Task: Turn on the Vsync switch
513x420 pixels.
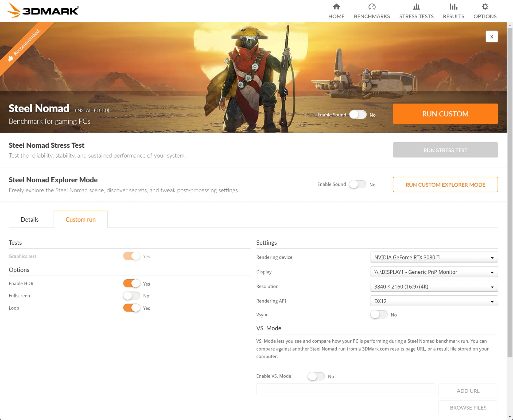Action: pyautogui.click(x=379, y=315)
